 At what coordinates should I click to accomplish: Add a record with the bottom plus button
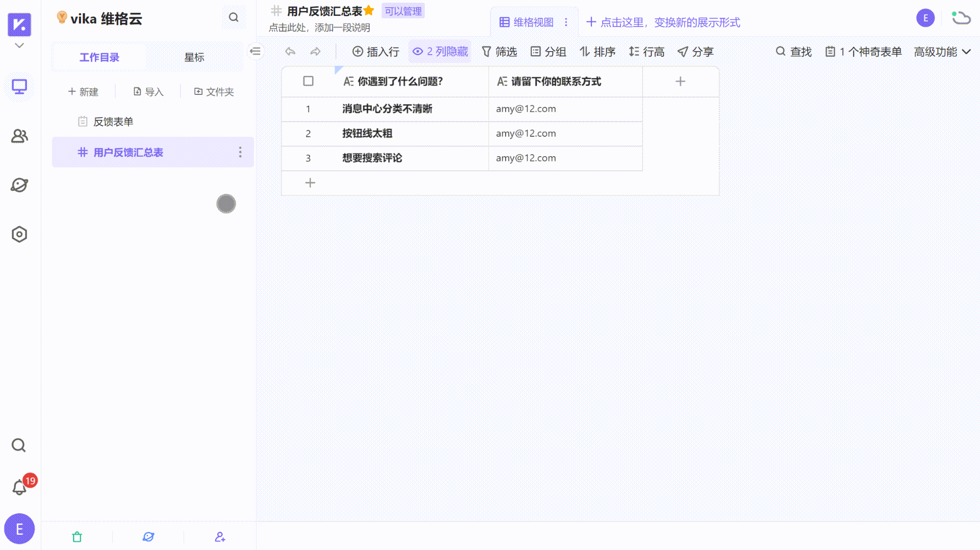[x=310, y=183]
